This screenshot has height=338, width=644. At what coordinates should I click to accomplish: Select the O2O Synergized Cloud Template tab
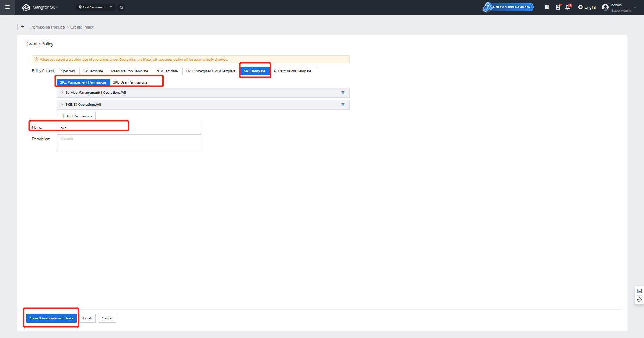(x=211, y=71)
